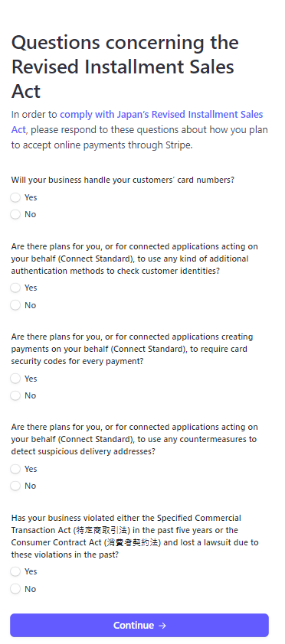This screenshot has height=644, width=285.
Task: Click the 'No' label under card numbers question
Action: tap(30, 214)
